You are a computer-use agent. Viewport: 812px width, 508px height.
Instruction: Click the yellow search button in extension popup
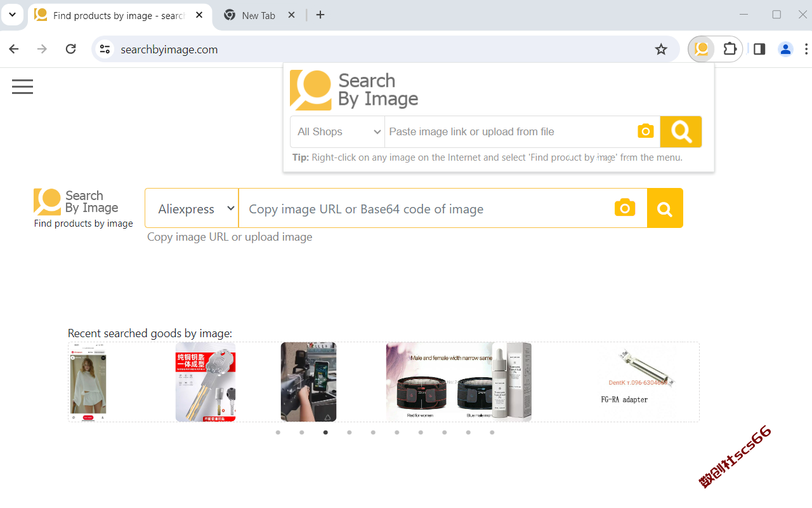[681, 131]
